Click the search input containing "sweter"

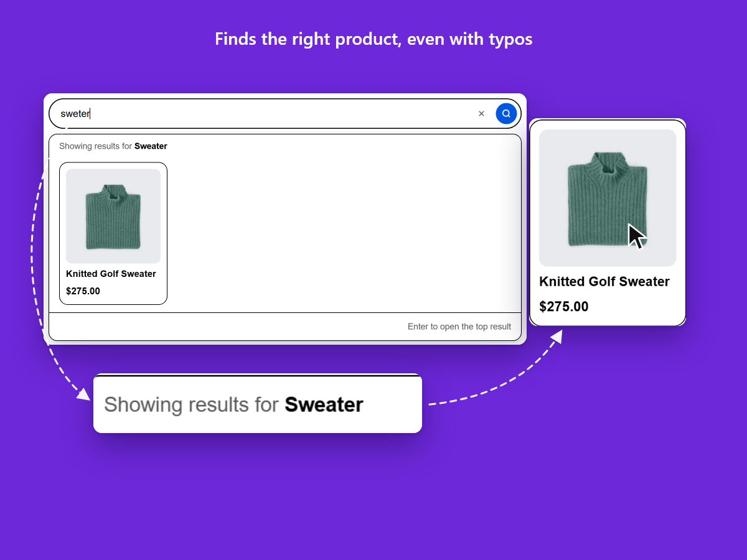point(284,113)
